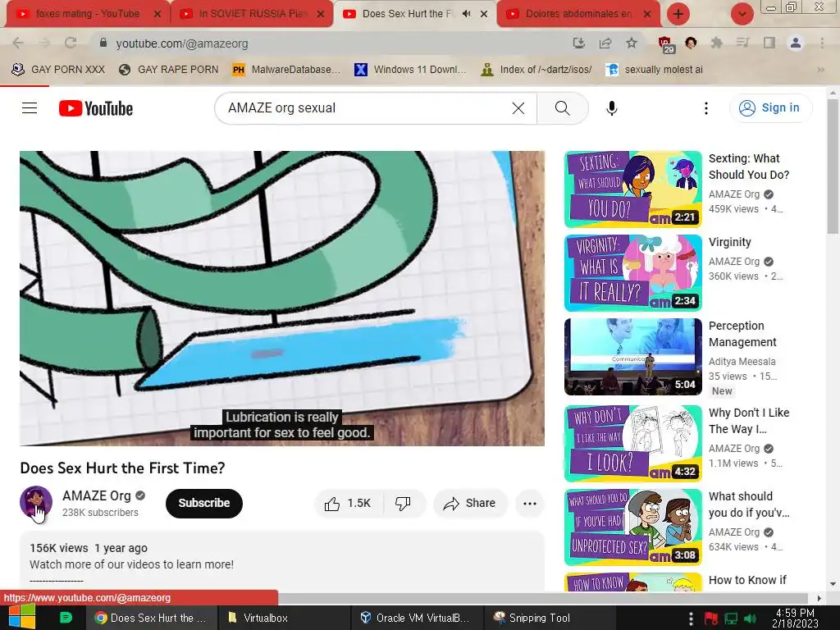This screenshot has width=840, height=630.
Task: Click the green app icon beside Start
Action: coord(66,618)
